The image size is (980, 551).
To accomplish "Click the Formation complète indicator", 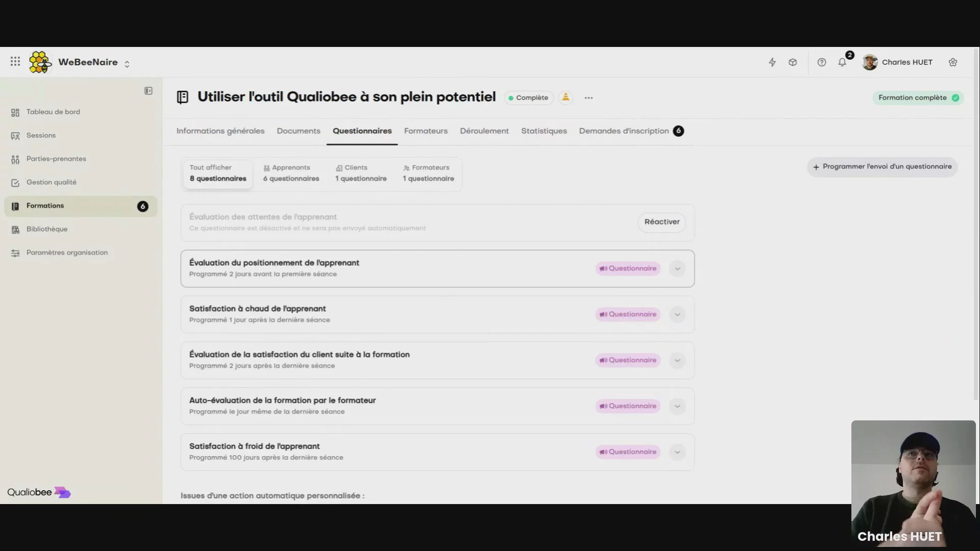I will pos(918,98).
